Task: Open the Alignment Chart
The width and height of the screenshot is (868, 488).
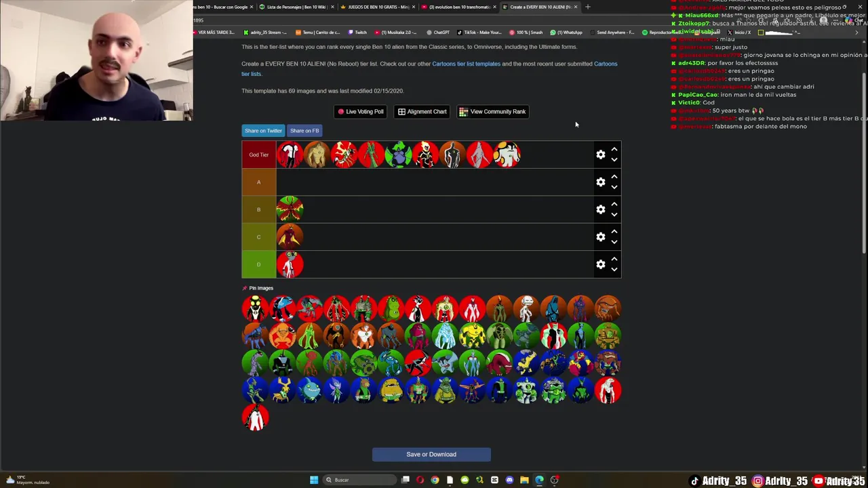Action: click(x=422, y=112)
